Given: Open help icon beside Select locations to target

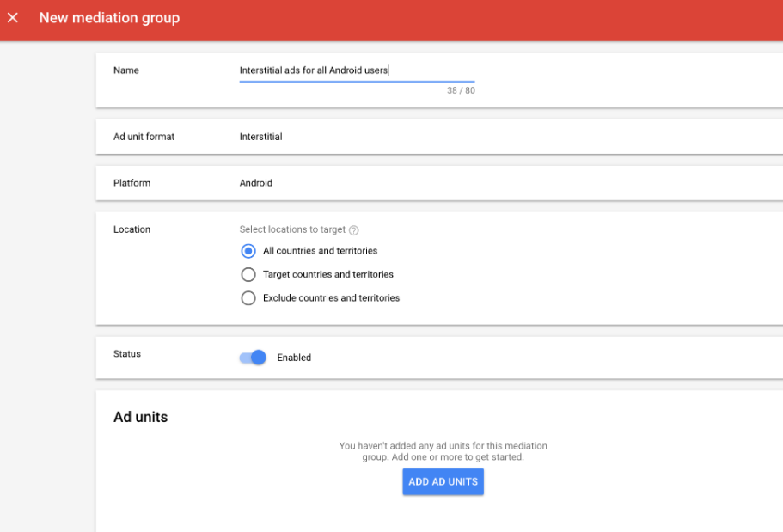Looking at the screenshot, I should coord(353,230).
